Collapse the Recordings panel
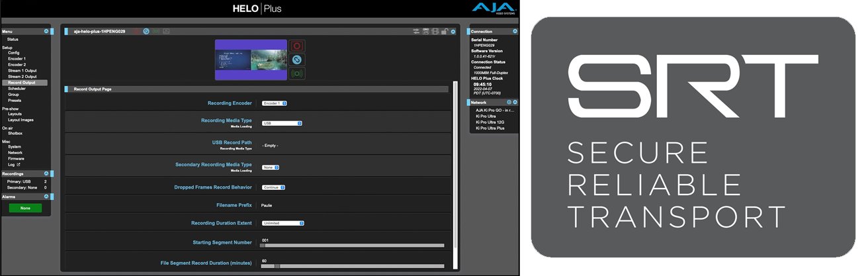Image resolution: width=868 pixels, height=276 pixels. [46, 173]
